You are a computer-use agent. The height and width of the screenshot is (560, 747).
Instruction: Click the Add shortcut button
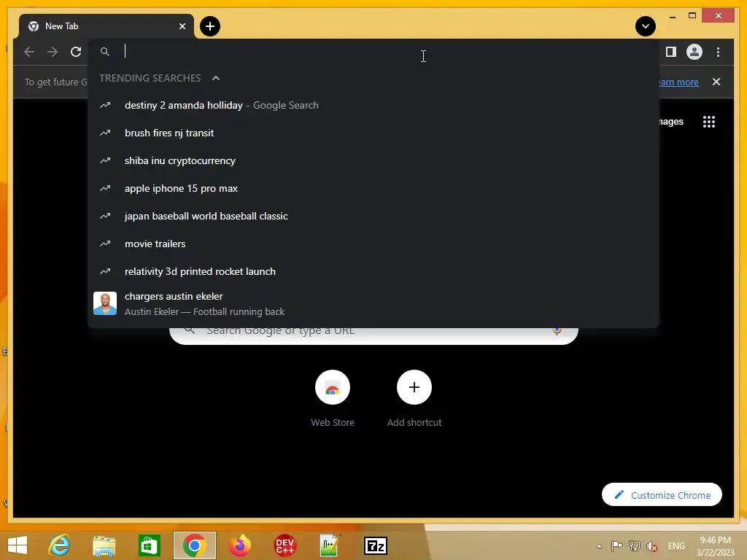[x=414, y=398]
